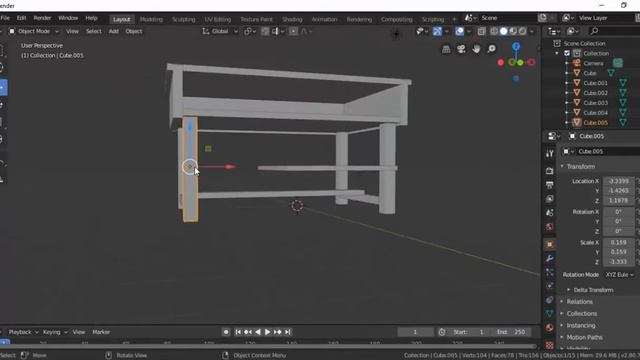Open the viewport Add menu
Image resolution: width=640 pixels, height=360 pixels.
coord(113,31)
